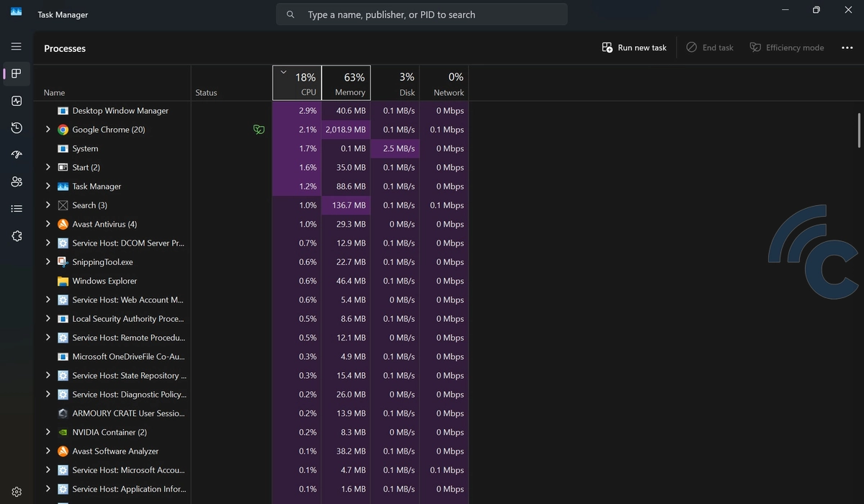Screen dimensions: 864x504
Task: Expand the SnippingTool.exe process row
Action: coord(48,262)
